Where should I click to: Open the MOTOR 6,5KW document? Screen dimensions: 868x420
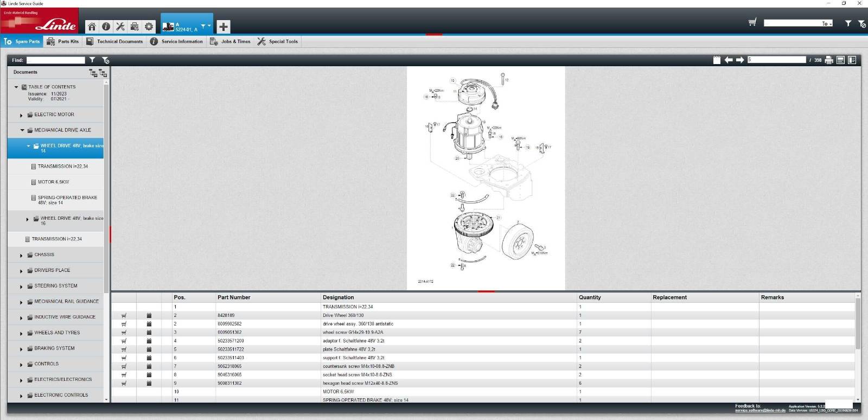(53, 182)
